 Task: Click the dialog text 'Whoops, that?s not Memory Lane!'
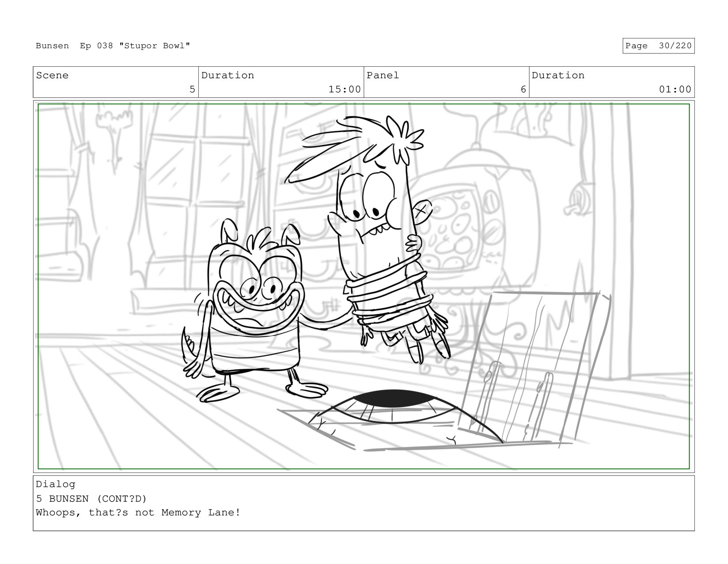pyautogui.click(x=138, y=513)
